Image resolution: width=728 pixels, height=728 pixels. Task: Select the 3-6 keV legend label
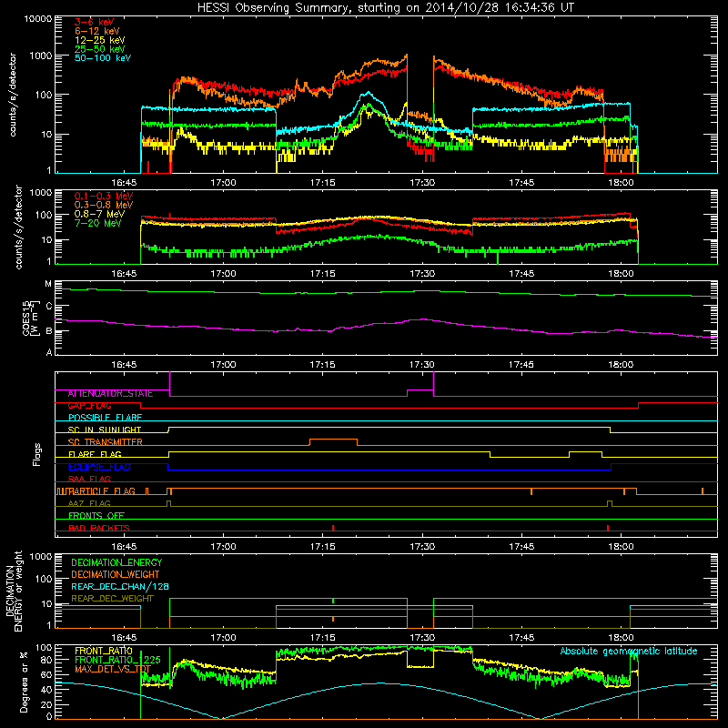point(94,22)
